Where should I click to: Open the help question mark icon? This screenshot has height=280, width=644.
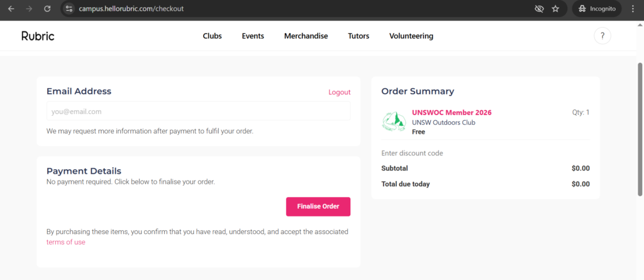point(602,36)
